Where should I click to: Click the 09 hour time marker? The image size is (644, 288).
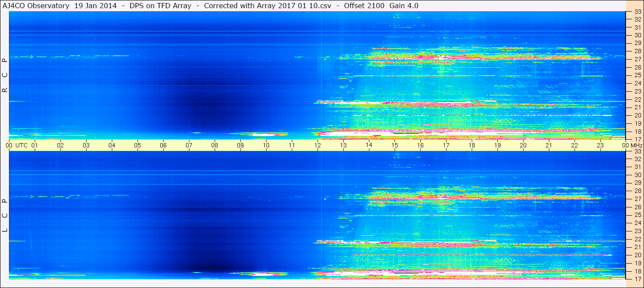(240, 145)
